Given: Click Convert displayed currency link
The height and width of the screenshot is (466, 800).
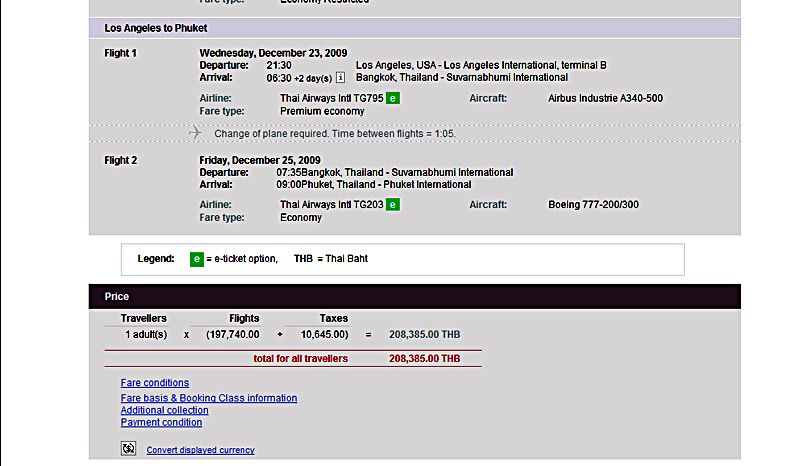Looking at the screenshot, I should tap(201, 450).
